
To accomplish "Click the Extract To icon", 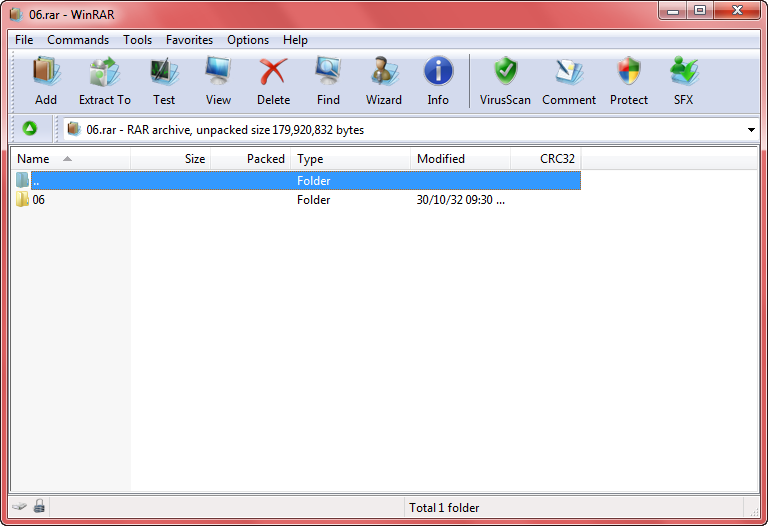I will (104, 72).
